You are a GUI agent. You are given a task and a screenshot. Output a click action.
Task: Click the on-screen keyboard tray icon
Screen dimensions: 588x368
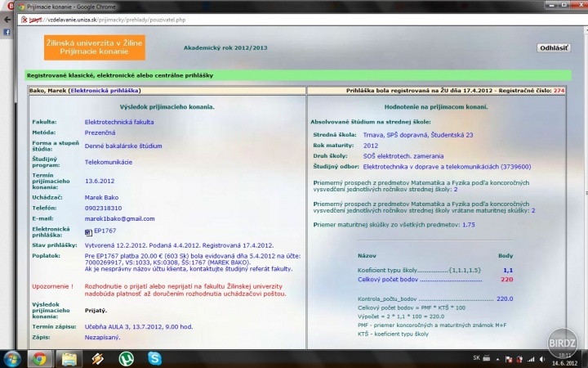click(x=487, y=358)
